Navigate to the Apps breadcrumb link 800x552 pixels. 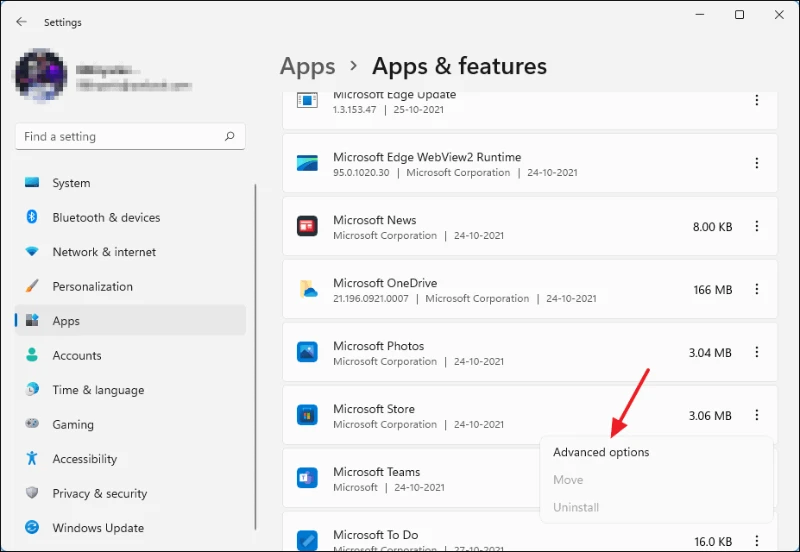pyautogui.click(x=308, y=66)
